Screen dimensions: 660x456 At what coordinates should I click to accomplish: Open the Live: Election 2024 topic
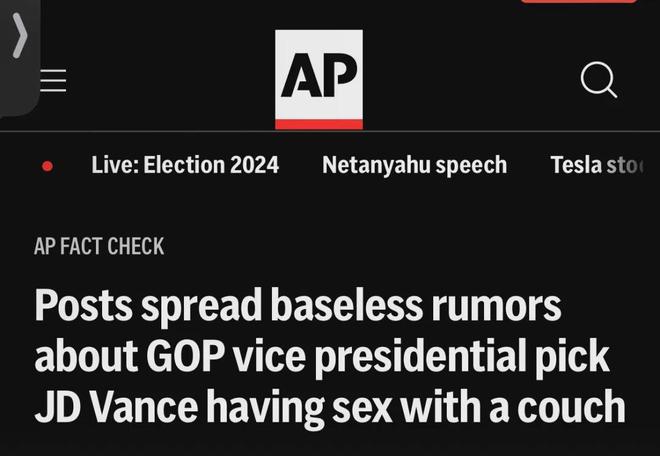pos(185,165)
